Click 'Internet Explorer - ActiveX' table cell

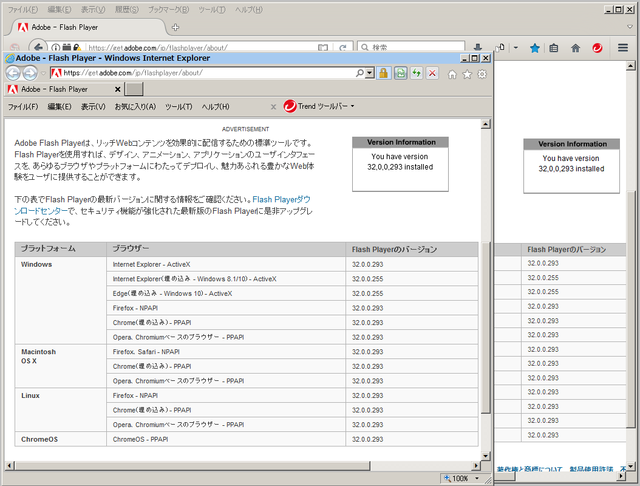tap(226, 264)
